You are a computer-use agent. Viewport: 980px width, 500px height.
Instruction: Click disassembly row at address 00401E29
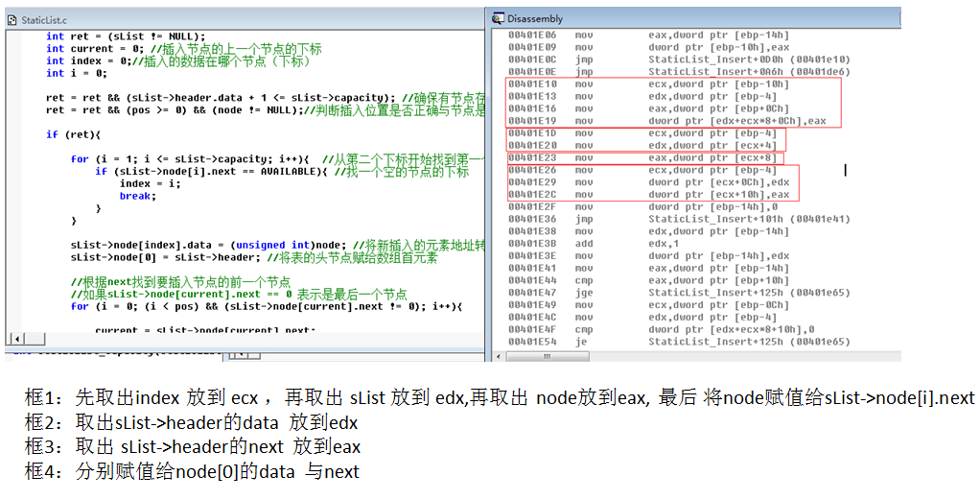coord(648,182)
